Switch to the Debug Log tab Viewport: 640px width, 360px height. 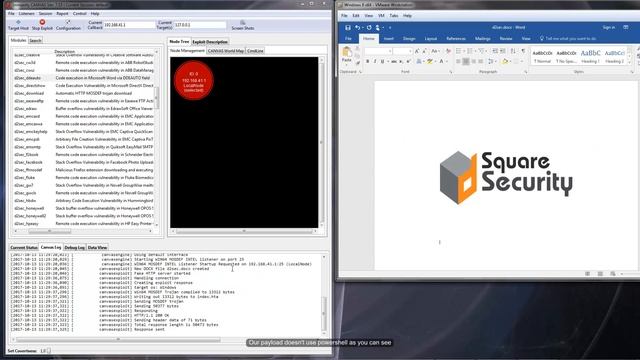74,247
